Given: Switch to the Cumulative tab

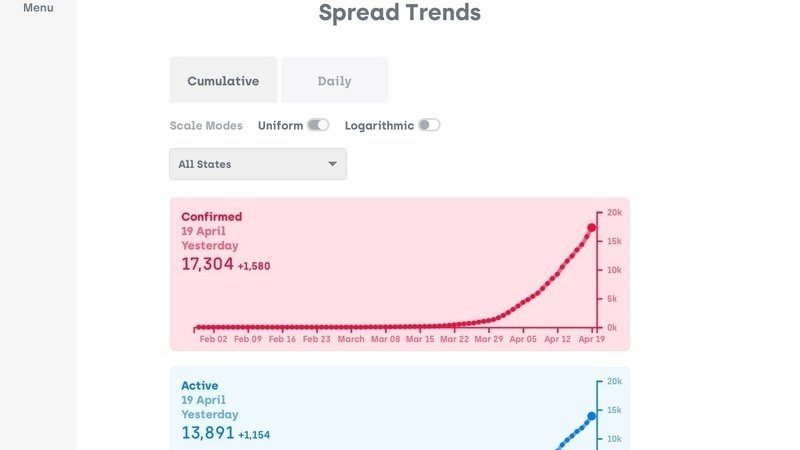Looking at the screenshot, I should click(223, 81).
